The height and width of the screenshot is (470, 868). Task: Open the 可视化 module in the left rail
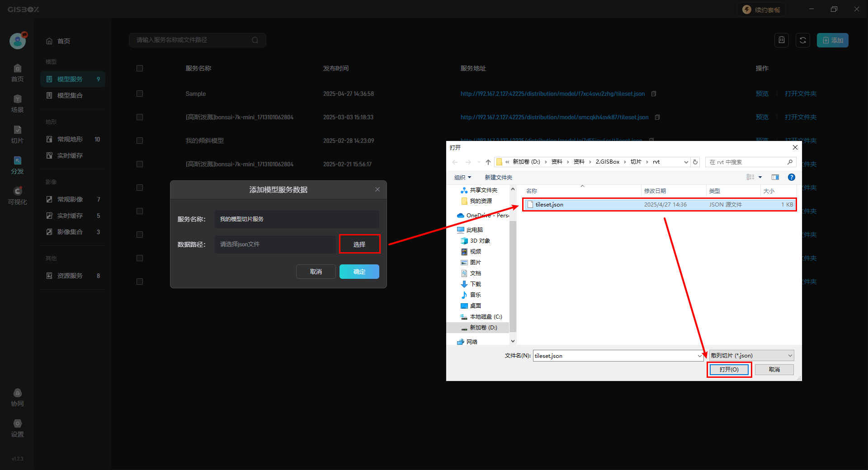[17, 196]
